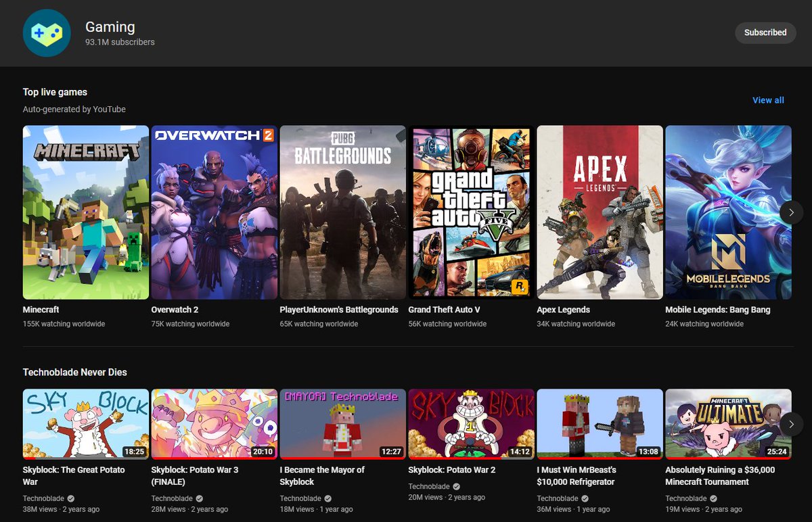Click title I Must Win MrBeast's $10,000 Refrigerator
This screenshot has width=812, height=522.
pos(577,476)
